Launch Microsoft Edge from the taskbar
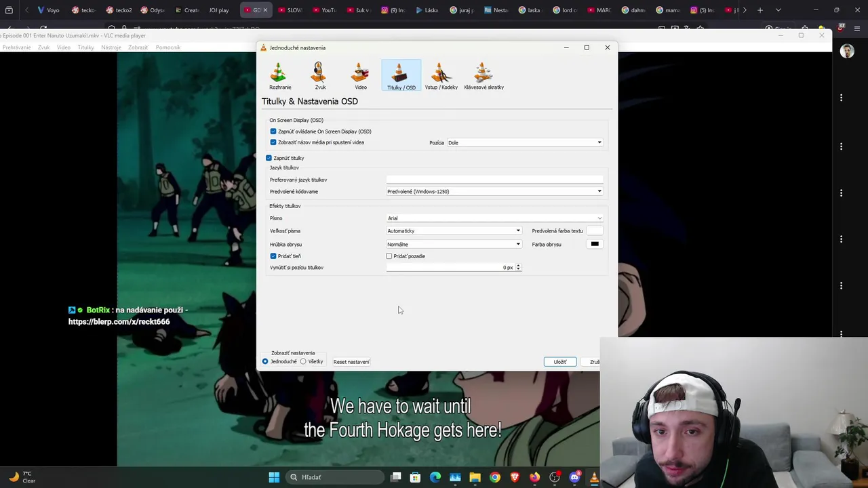Viewport: 868px width, 488px height. (x=435, y=477)
